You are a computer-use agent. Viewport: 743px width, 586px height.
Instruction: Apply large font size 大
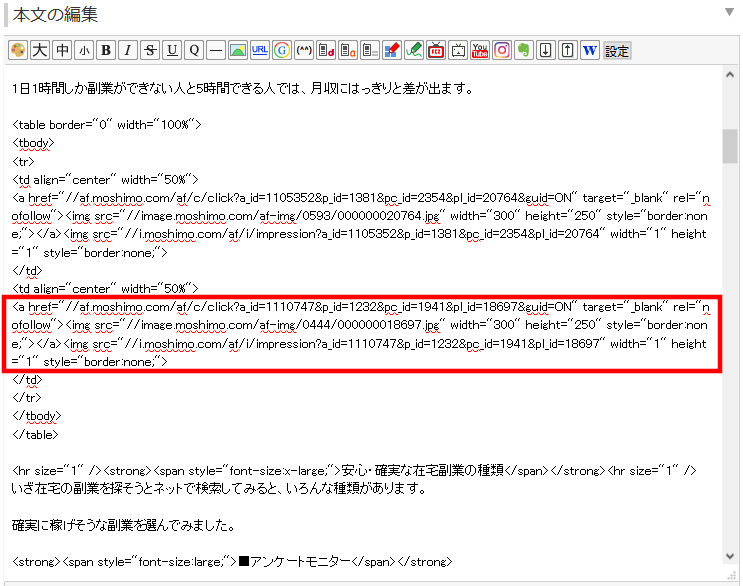click(x=40, y=50)
